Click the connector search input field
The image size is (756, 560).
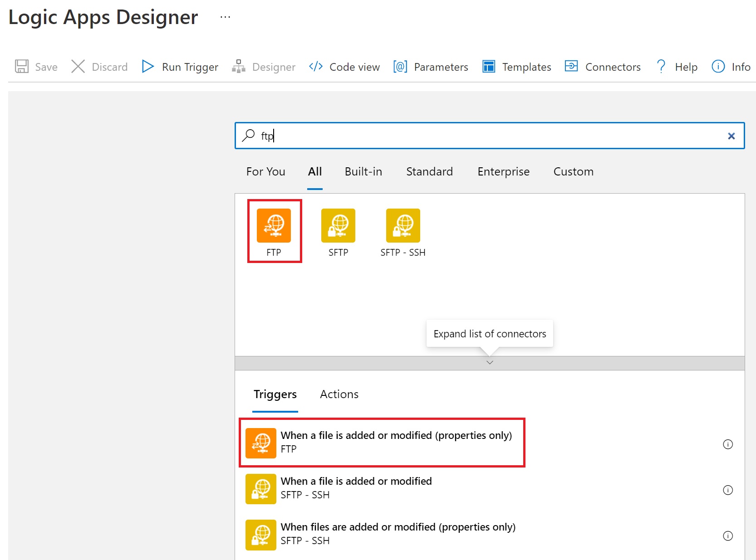490,136
